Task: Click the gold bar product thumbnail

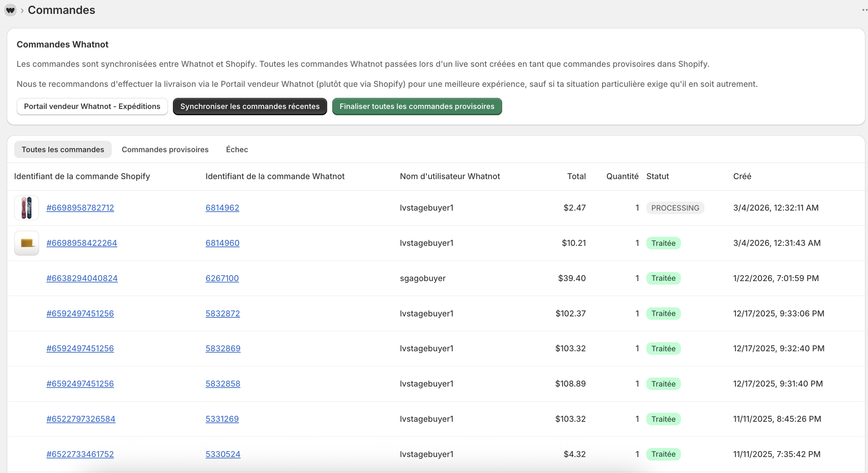Action: [26, 243]
